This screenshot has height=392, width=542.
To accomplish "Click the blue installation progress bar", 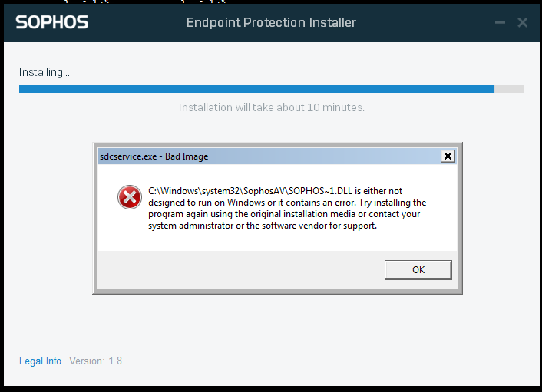I will pos(256,89).
